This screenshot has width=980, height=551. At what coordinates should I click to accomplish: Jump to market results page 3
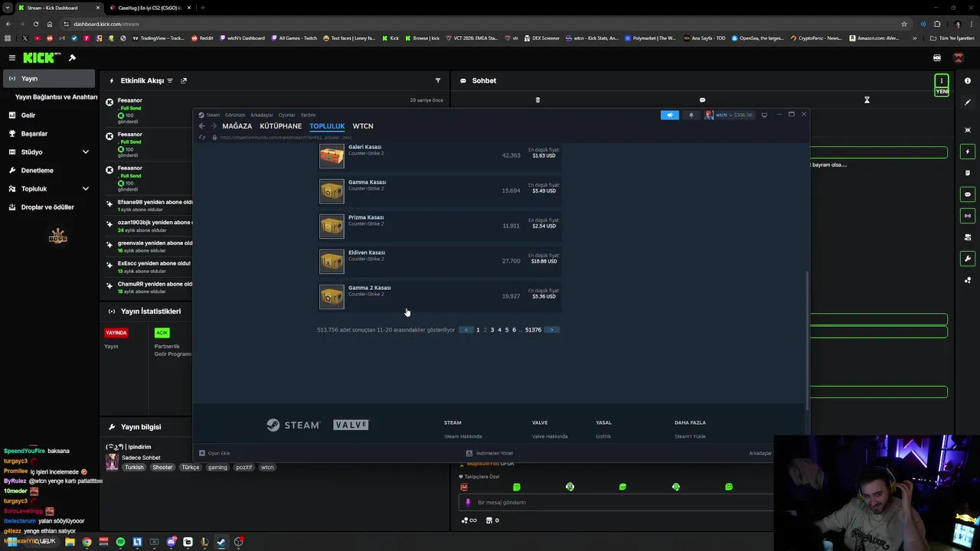click(x=492, y=330)
